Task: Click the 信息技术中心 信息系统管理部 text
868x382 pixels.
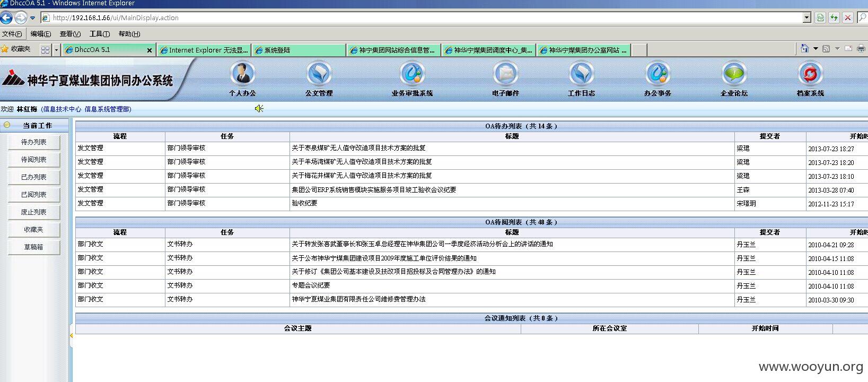Action: [x=86, y=109]
